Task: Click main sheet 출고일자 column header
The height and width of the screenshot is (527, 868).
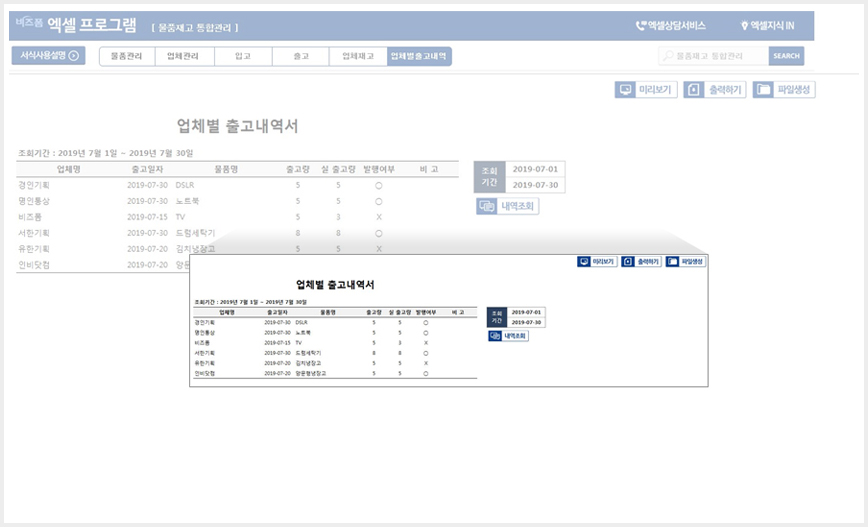Action: [147, 169]
